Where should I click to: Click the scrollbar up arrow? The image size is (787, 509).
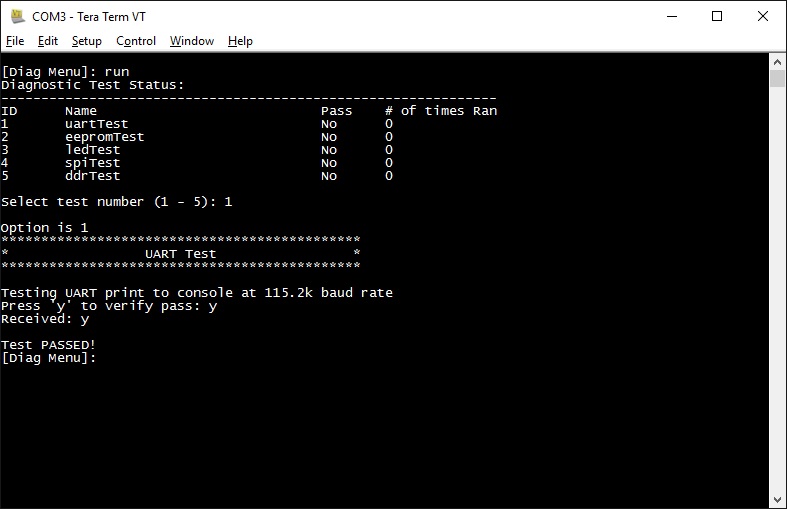click(777, 61)
